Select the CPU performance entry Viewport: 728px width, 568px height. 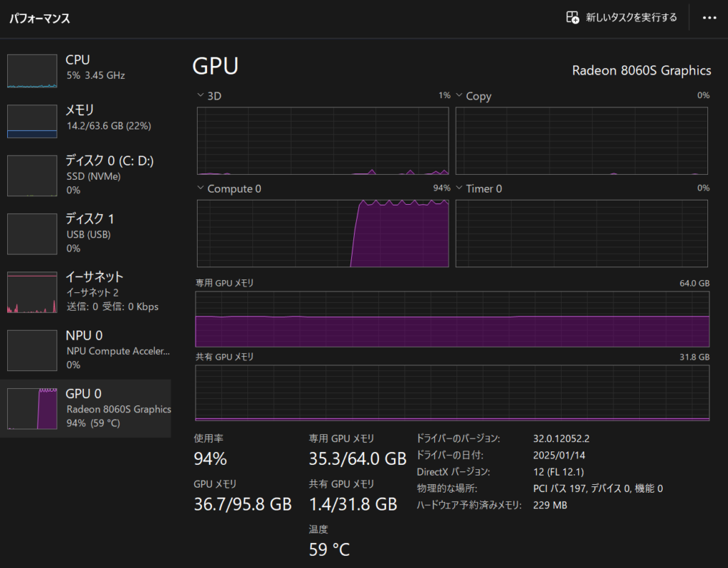point(85,70)
